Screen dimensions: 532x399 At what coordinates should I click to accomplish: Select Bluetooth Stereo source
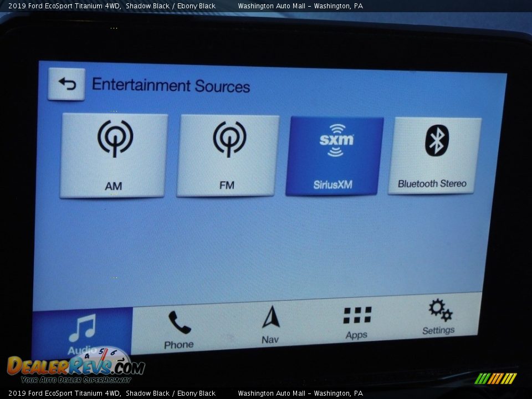pyautogui.click(x=434, y=156)
